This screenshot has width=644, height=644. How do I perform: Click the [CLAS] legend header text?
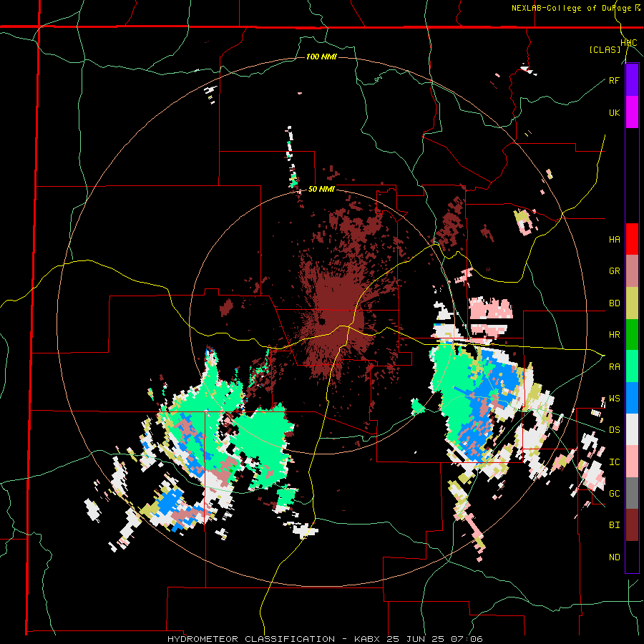click(x=605, y=49)
